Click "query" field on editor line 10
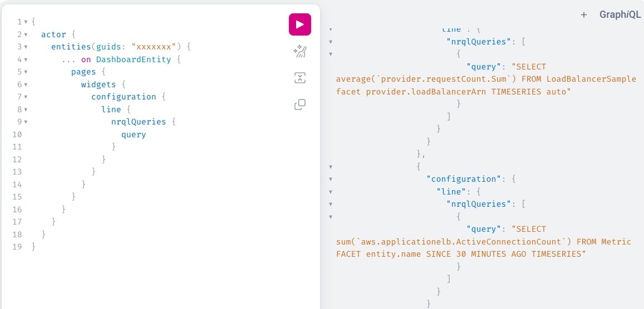 point(134,134)
